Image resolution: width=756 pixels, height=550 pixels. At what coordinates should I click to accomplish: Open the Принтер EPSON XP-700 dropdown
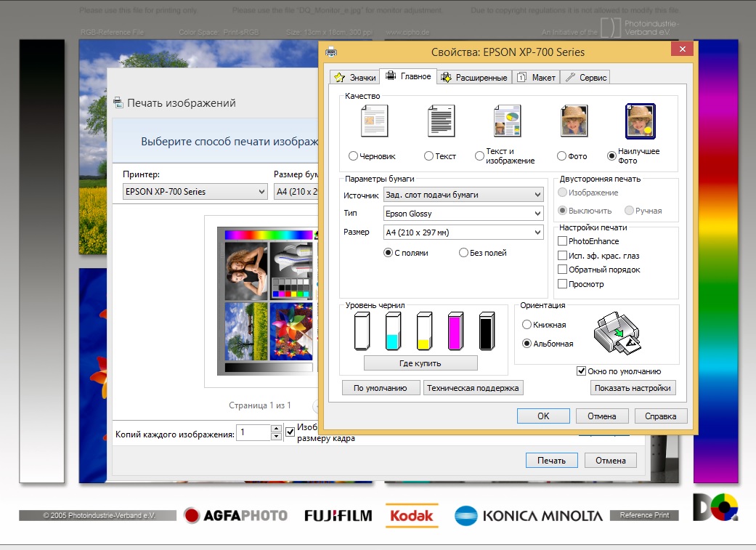click(x=195, y=192)
